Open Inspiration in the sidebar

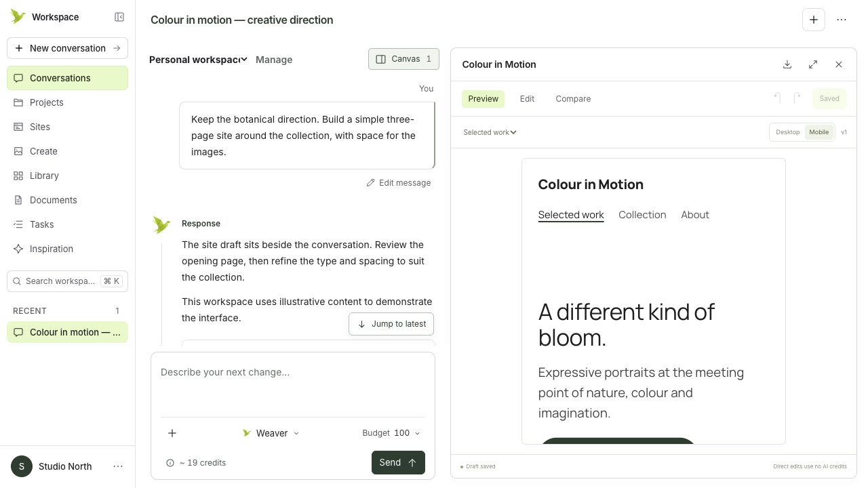(x=67, y=249)
